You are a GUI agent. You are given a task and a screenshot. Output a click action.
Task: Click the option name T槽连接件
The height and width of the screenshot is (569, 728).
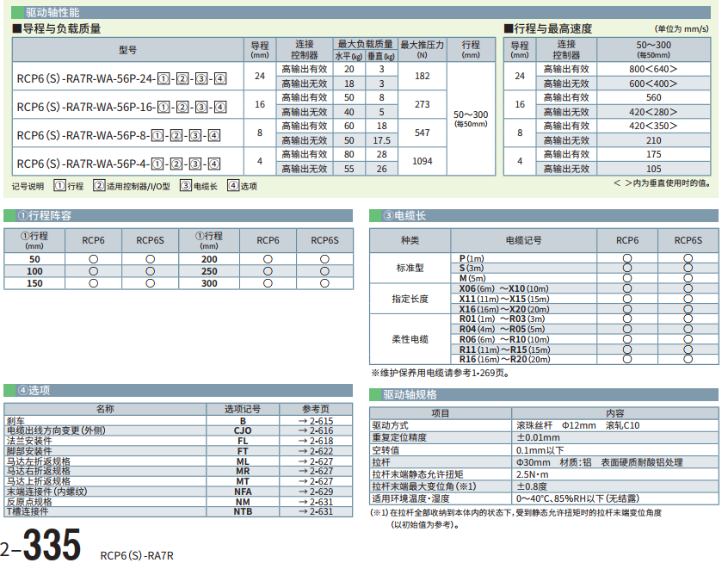27,511
